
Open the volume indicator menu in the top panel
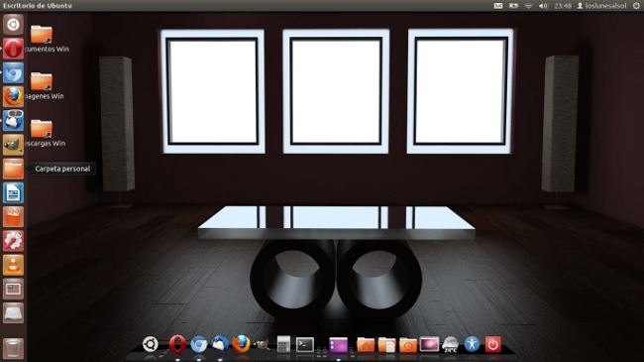[x=543, y=6]
